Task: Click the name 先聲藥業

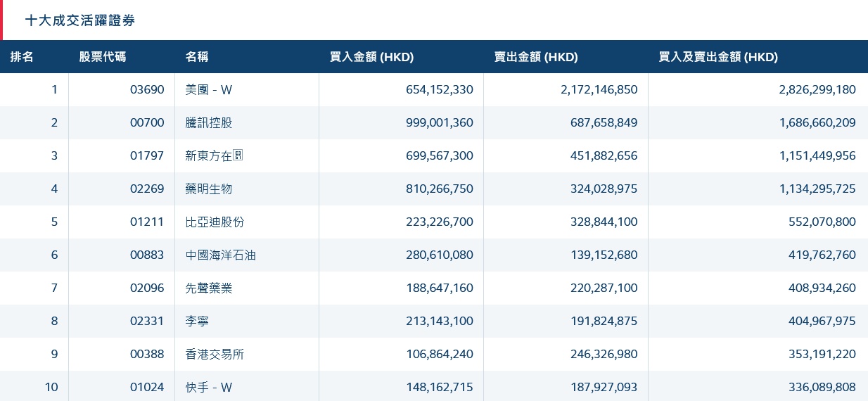Action: pyautogui.click(x=209, y=288)
